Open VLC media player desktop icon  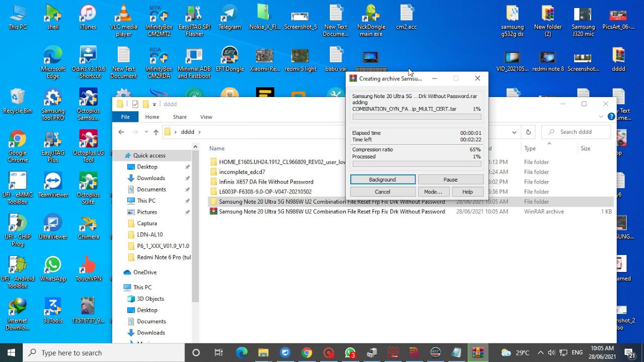click(x=124, y=21)
